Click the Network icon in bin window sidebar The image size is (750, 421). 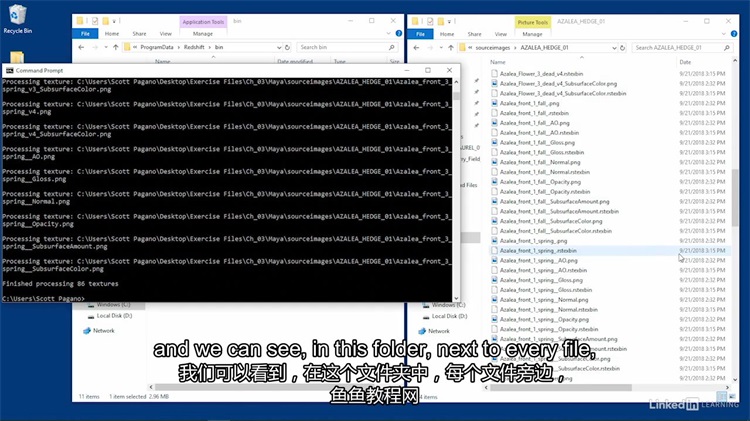87,331
